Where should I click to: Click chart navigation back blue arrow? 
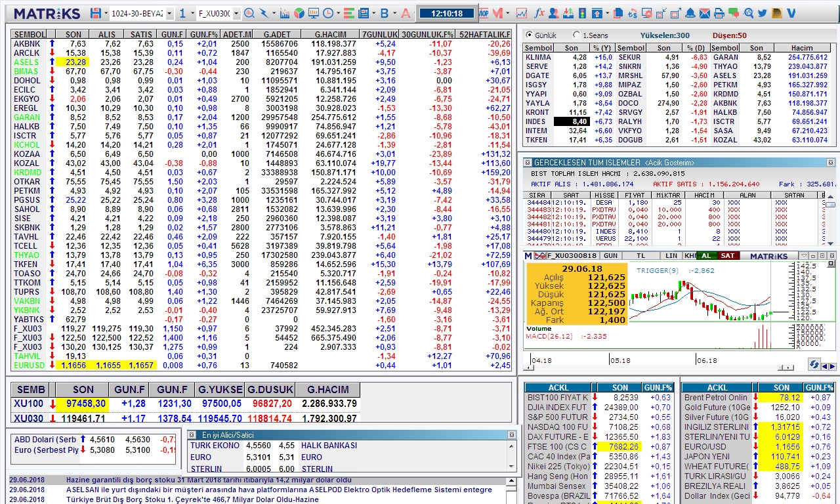[826, 366]
